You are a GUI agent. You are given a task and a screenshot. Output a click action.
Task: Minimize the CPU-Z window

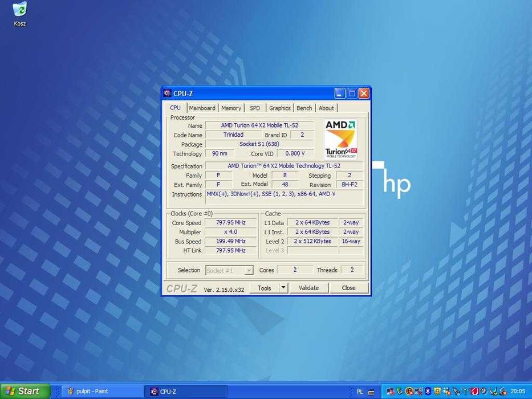point(340,93)
